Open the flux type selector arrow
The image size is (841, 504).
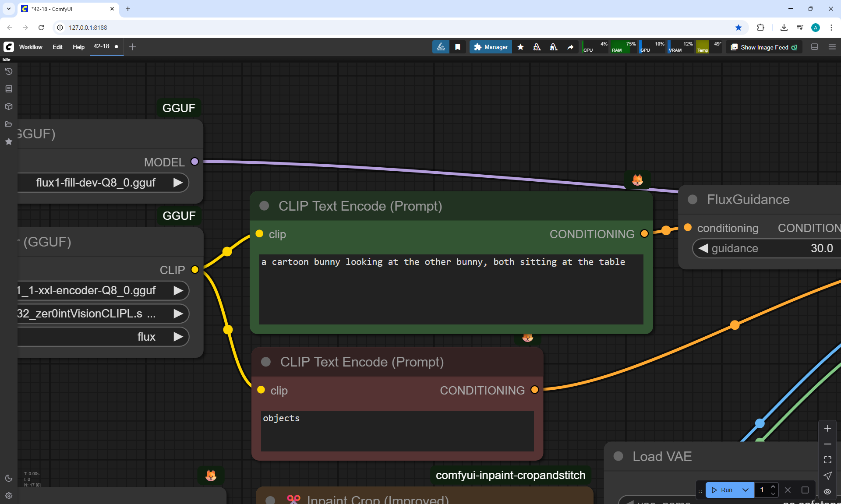click(178, 337)
